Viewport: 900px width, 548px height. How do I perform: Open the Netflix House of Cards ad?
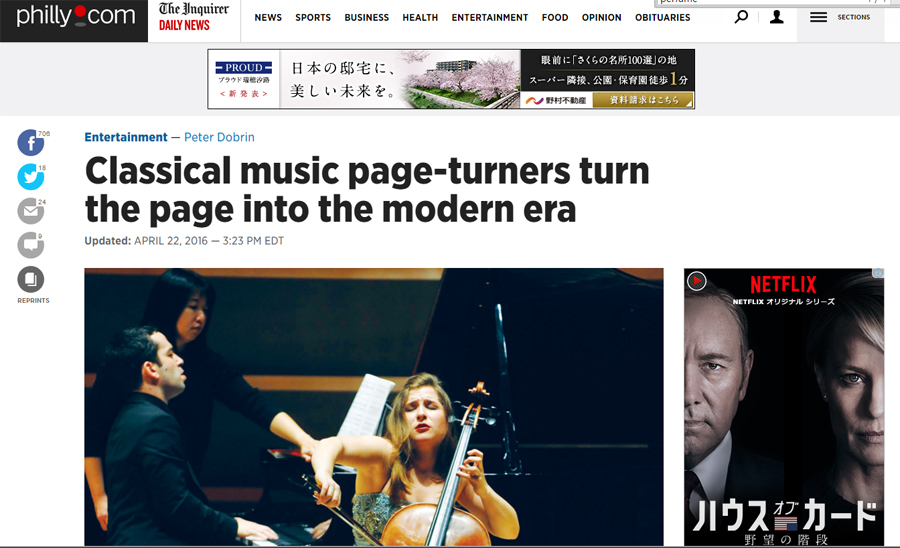point(783,407)
